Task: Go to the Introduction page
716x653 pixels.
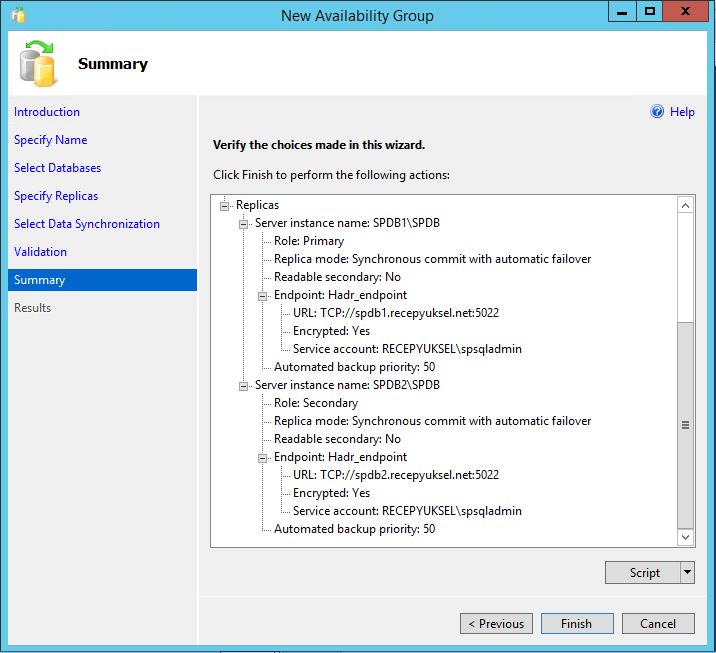Action: pyautogui.click(x=47, y=112)
